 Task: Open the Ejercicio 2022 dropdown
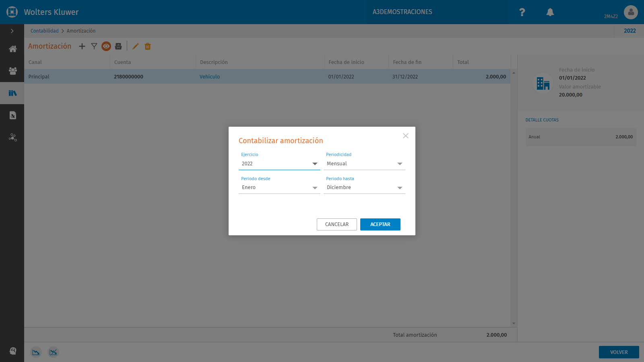[x=279, y=164]
